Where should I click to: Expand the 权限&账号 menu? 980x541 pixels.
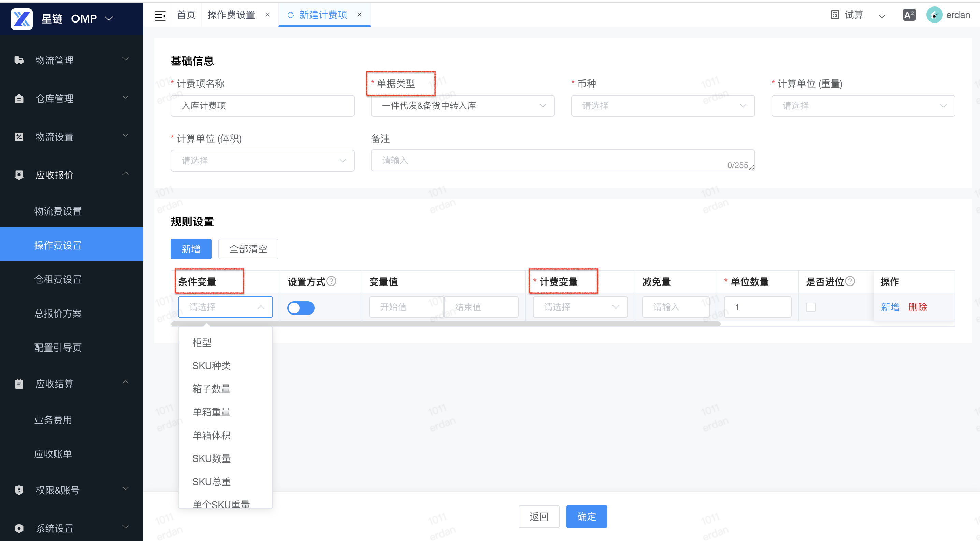pyautogui.click(x=125, y=489)
